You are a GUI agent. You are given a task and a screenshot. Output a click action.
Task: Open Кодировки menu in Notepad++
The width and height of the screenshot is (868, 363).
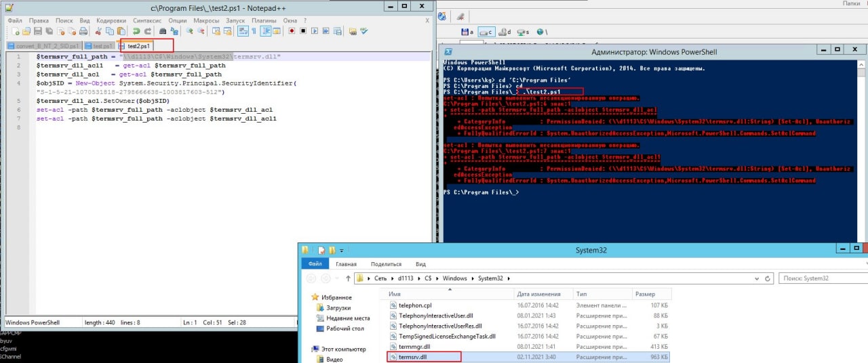[x=111, y=20]
